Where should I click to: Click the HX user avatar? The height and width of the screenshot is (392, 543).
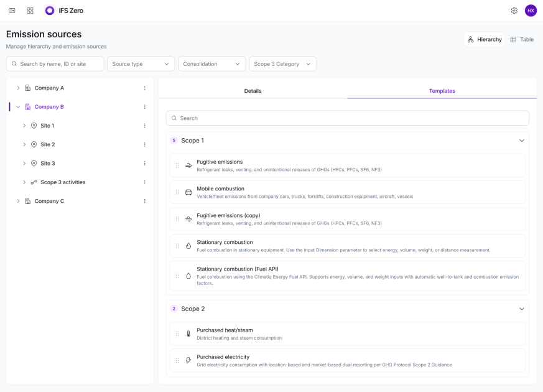[531, 11]
